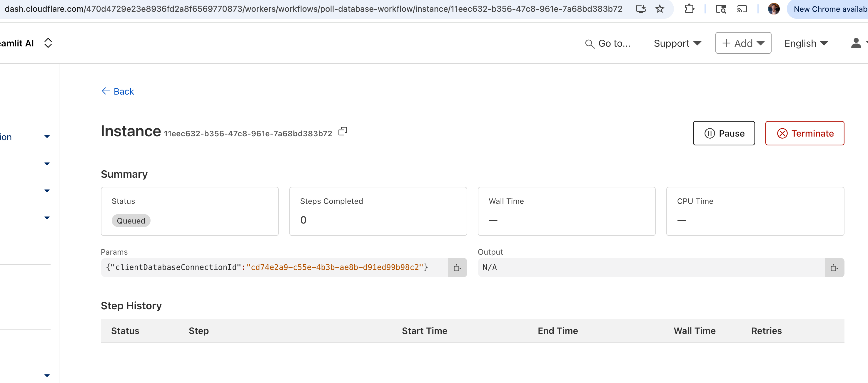The image size is (868, 383).
Task: Go Back to instances list
Action: [118, 91]
